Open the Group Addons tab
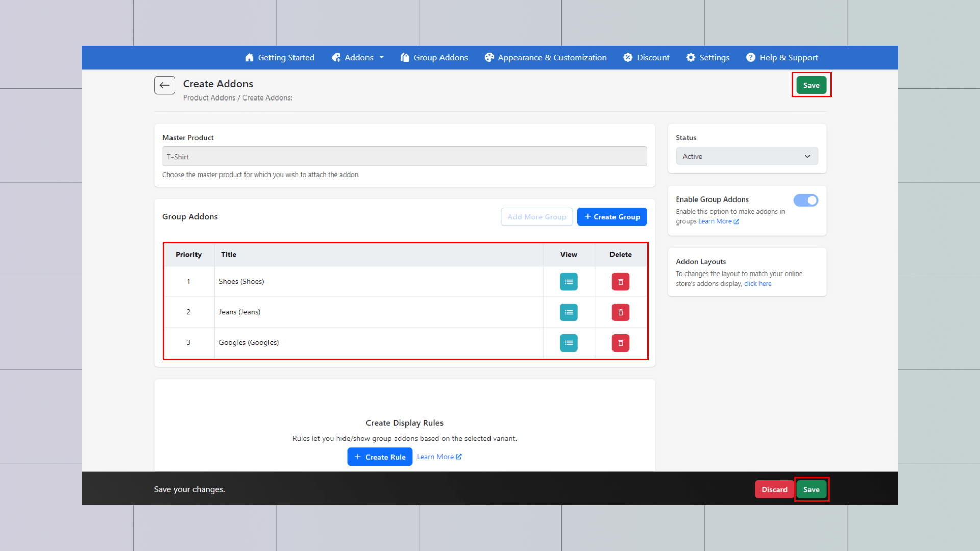 pyautogui.click(x=434, y=58)
